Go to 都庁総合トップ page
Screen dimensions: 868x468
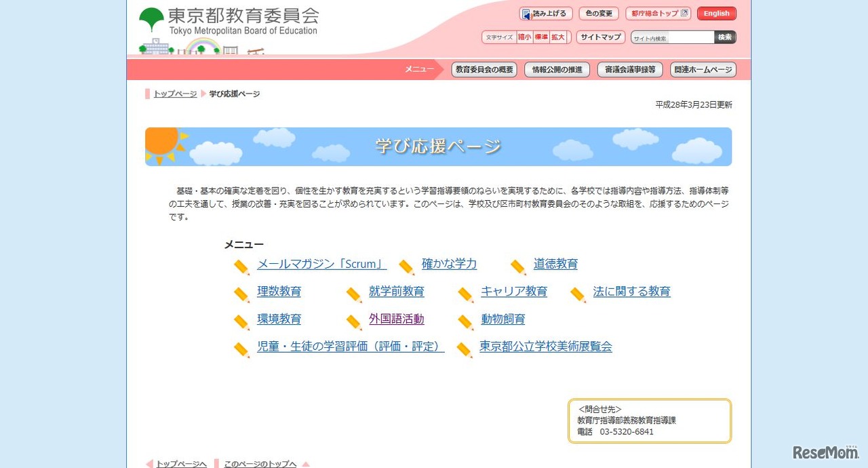pos(658,14)
